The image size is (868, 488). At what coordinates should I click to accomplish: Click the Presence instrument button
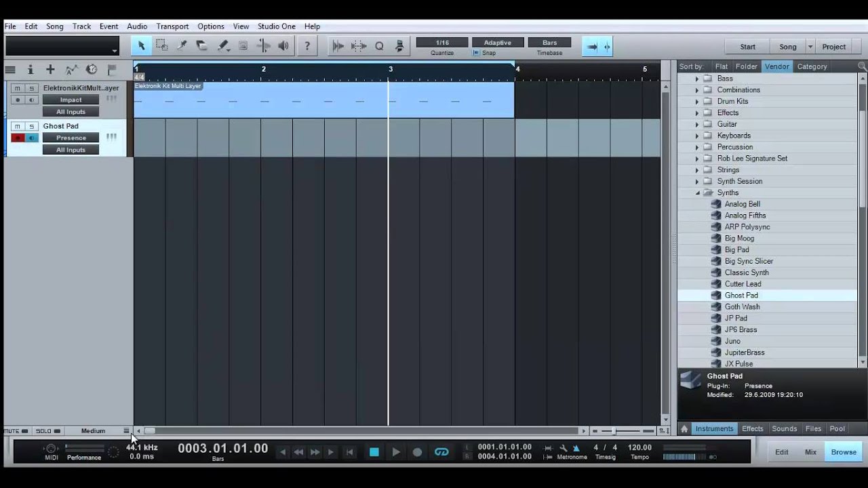point(71,138)
